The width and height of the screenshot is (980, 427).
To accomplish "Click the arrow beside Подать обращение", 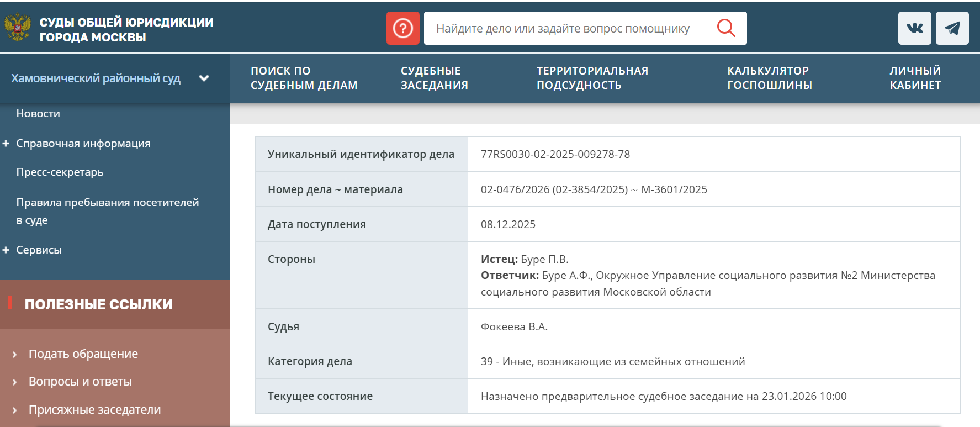I will pyautogui.click(x=14, y=355).
